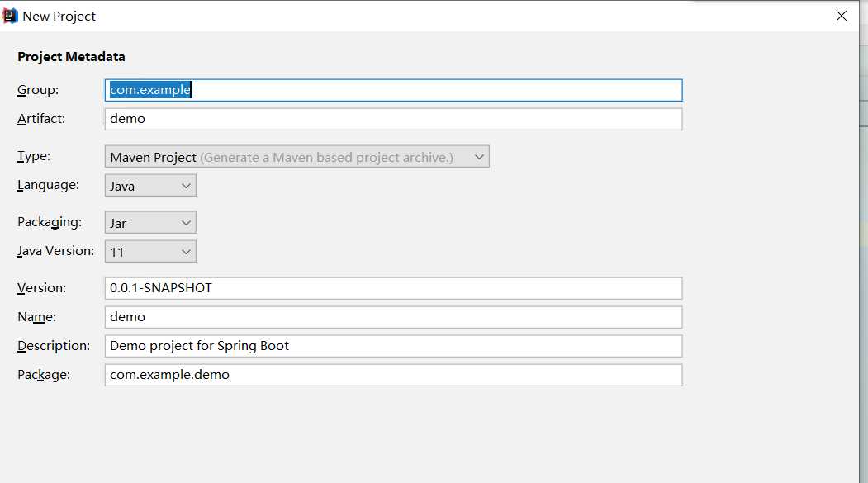Click the New Project window title

point(59,16)
